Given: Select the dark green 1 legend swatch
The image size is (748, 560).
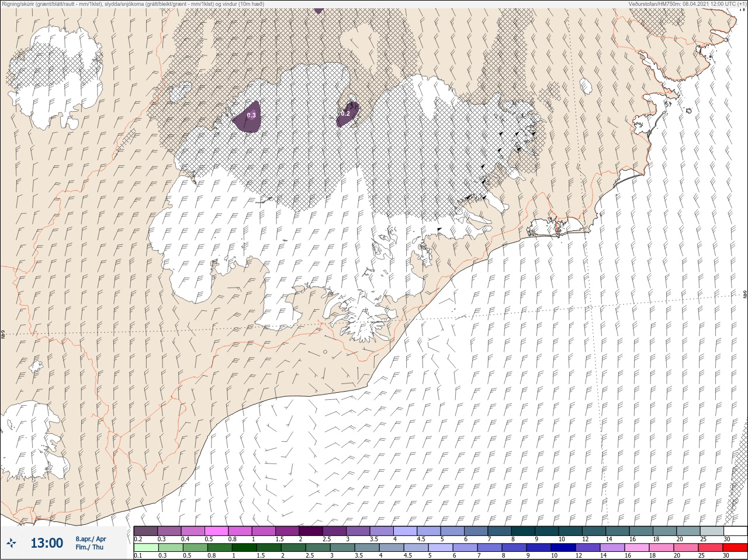Looking at the screenshot, I should (x=244, y=548).
